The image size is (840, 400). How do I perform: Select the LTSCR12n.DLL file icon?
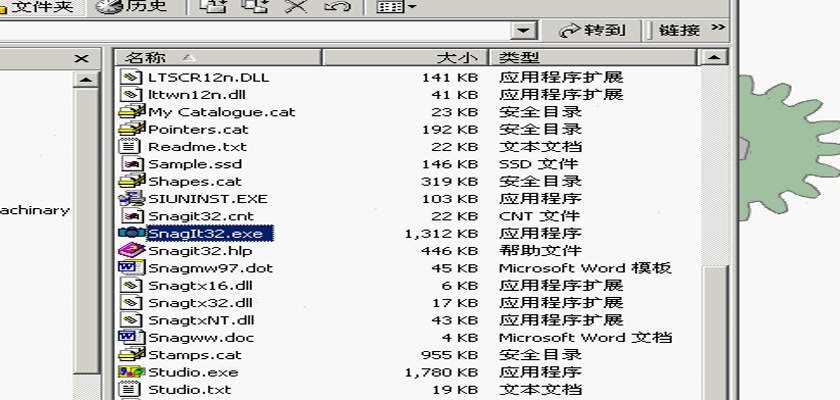[131, 77]
